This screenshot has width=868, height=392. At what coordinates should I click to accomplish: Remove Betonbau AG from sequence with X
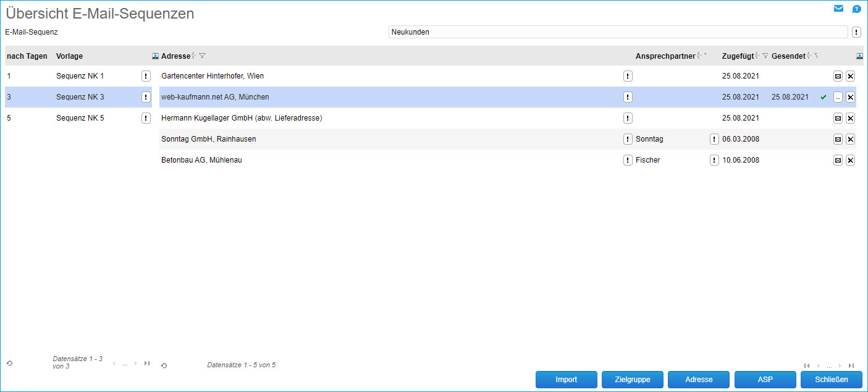pos(850,160)
